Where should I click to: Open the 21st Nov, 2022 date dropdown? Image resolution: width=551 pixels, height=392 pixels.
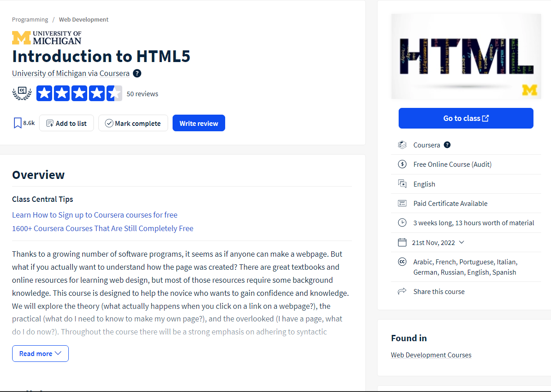point(438,242)
